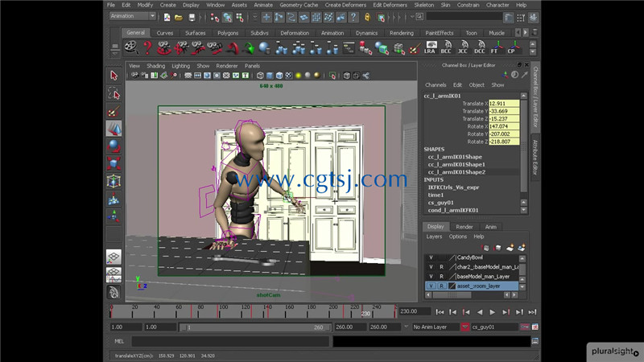Click the current frame field showing 230.00
644x362 pixels.
(x=415, y=311)
